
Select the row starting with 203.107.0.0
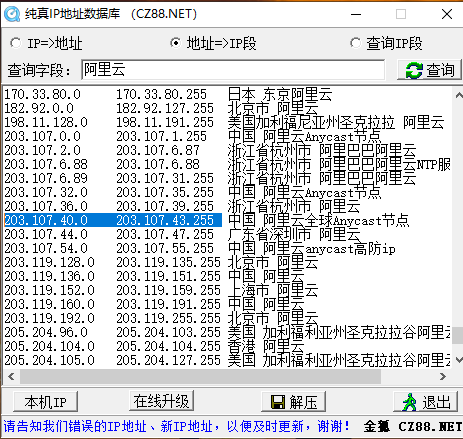point(227,136)
